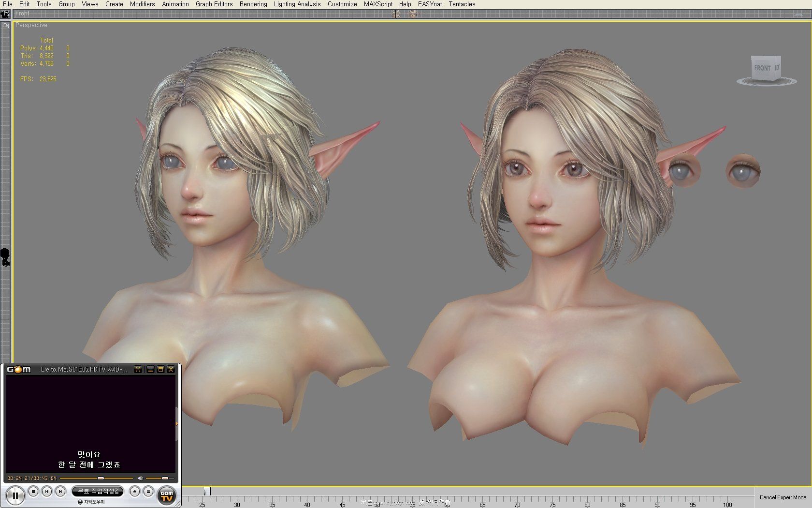Screen dimensions: 812x508
Task: Open the Graph Editors menu
Action: point(214,4)
